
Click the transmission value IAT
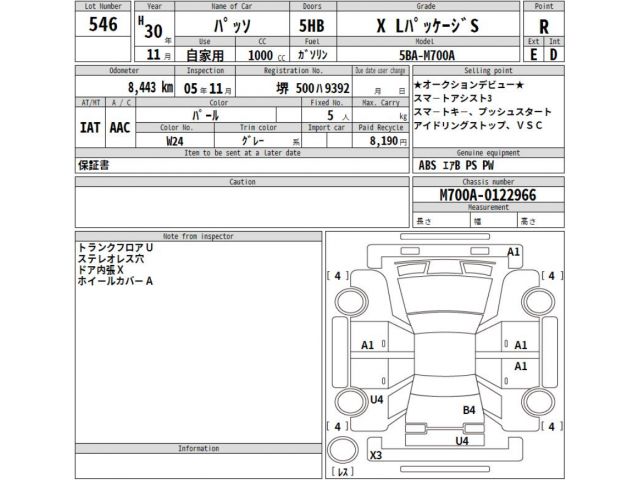(90, 128)
